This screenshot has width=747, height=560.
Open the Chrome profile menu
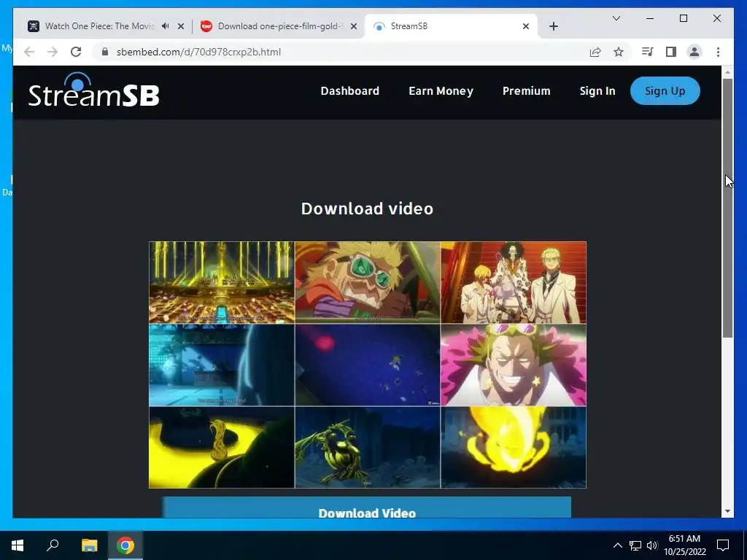(x=694, y=52)
